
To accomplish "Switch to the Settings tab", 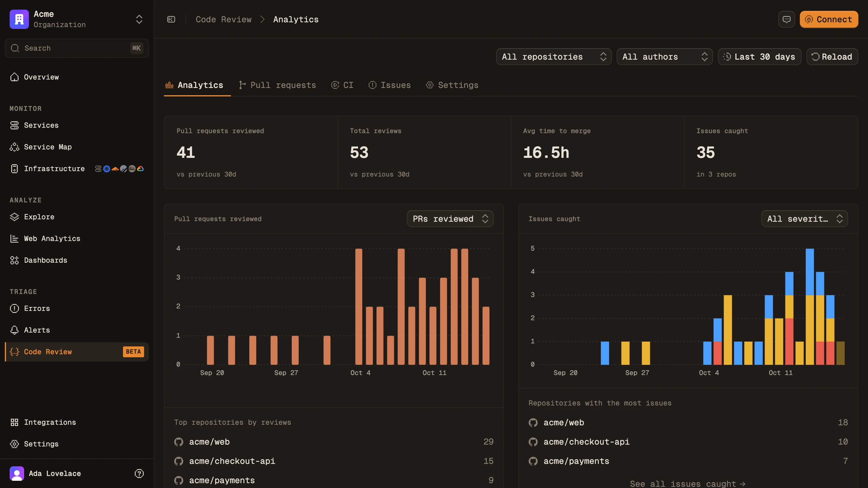I will (x=452, y=85).
